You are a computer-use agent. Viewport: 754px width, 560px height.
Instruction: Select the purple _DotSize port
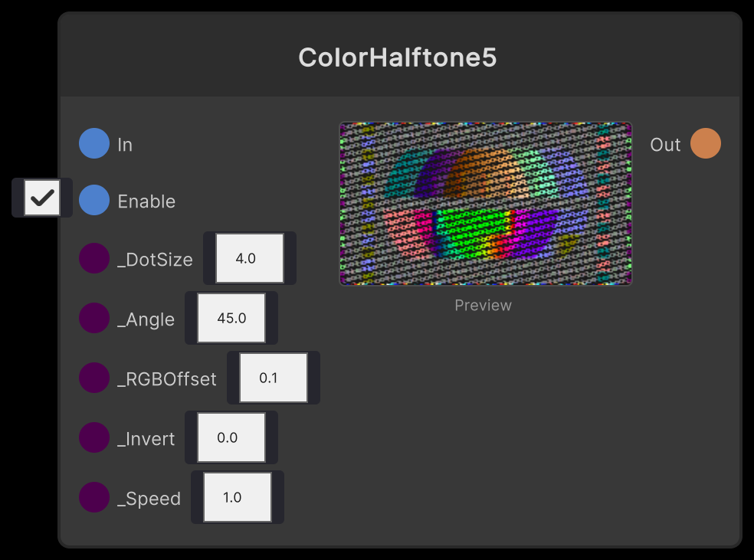coord(93,259)
